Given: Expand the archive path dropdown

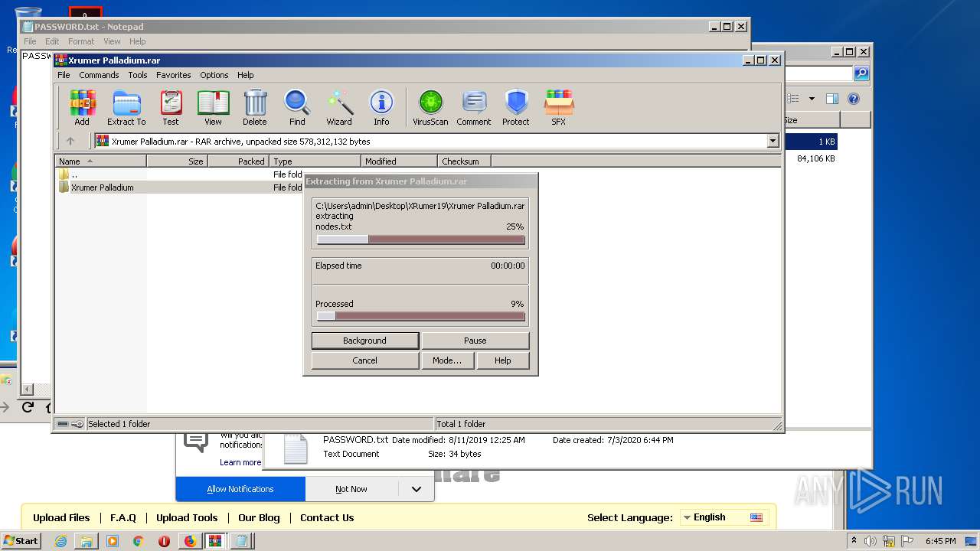Looking at the screenshot, I should pyautogui.click(x=773, y=141).
